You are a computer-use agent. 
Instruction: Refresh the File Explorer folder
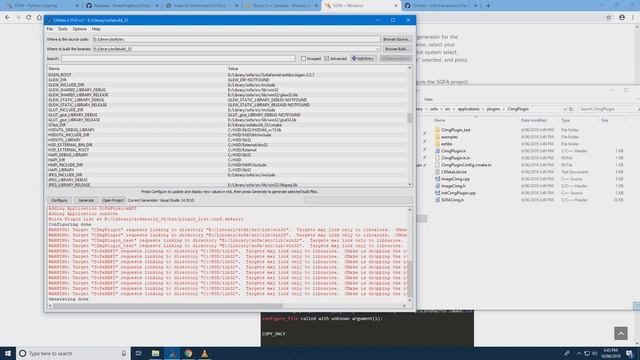(x=571, y=109)
